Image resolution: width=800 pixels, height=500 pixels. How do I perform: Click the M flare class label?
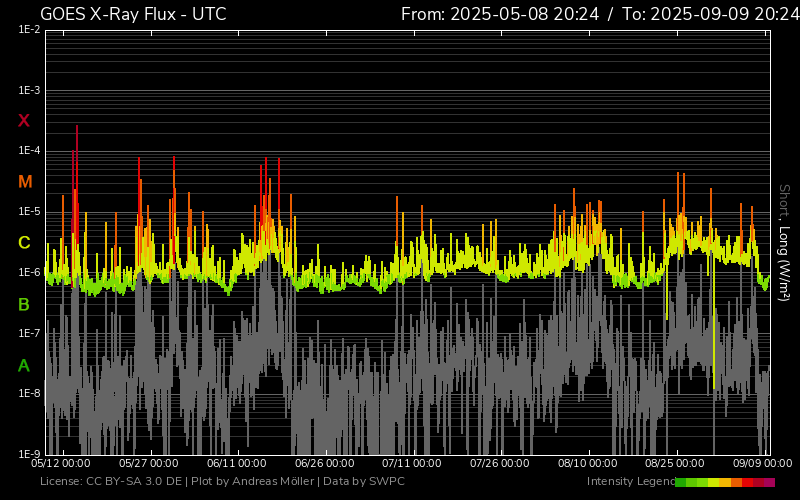coord(25,182)
